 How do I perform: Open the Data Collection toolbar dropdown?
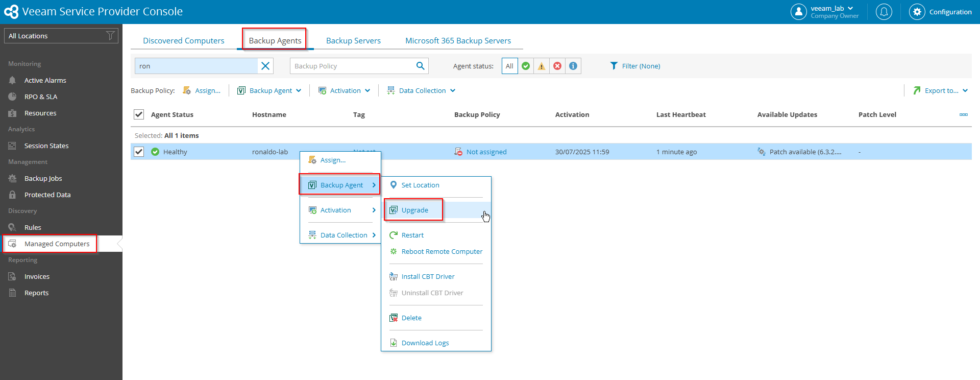[422, 90]
